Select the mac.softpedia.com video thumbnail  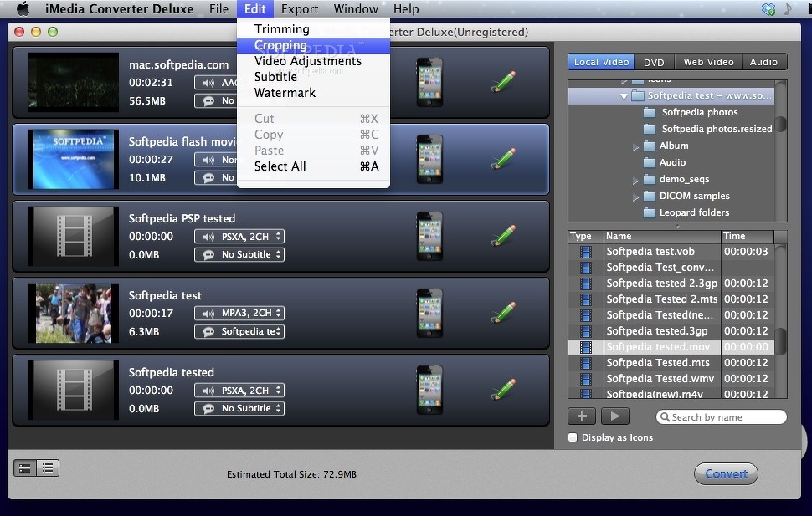click(74, 82)
